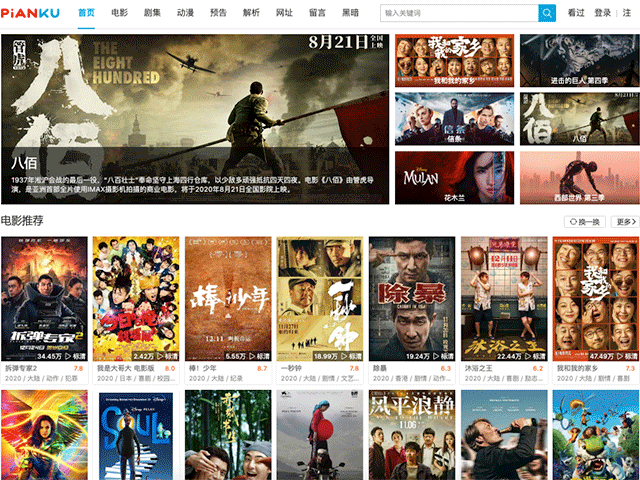
Task: Click the 电影推荐 section heading
Action: pos(22,221)
